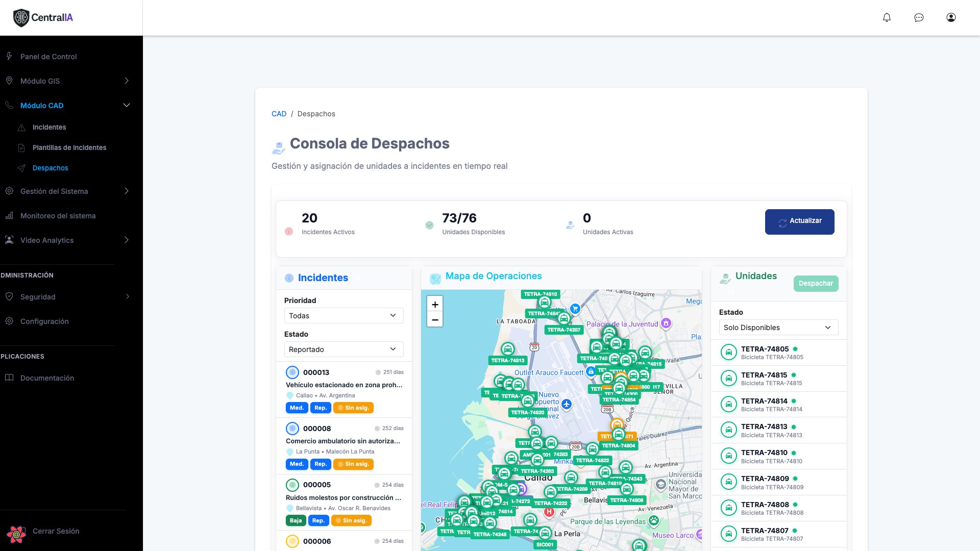Click the airport marker on the map
The width and height of the screenshot is (980, 551).
(x=567, y=405)
